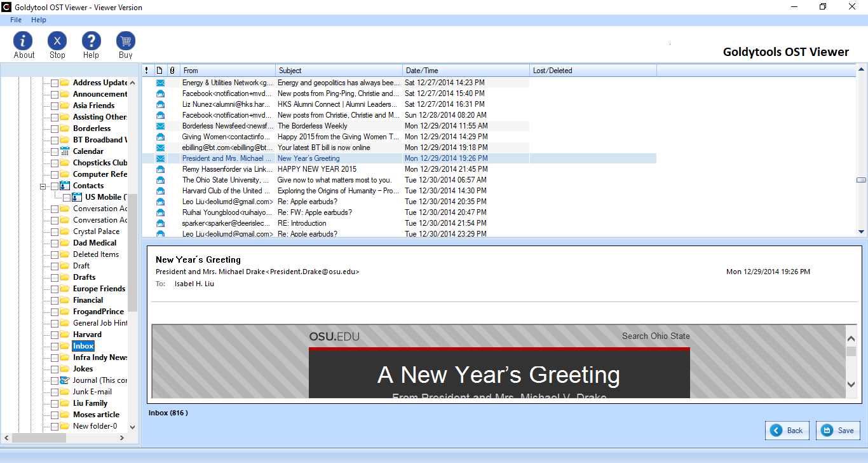Click the Inbox folder icon
The width and height of the screenshot is (868, 463).
(x=65, y=346)
